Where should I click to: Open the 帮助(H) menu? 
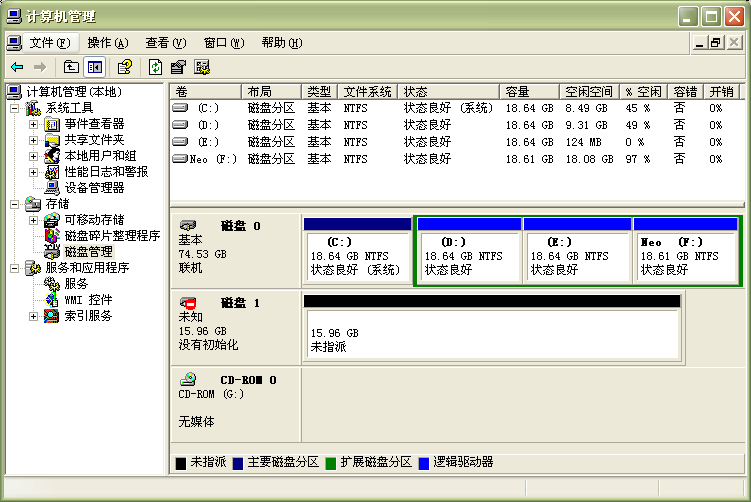tap(282, 43)
